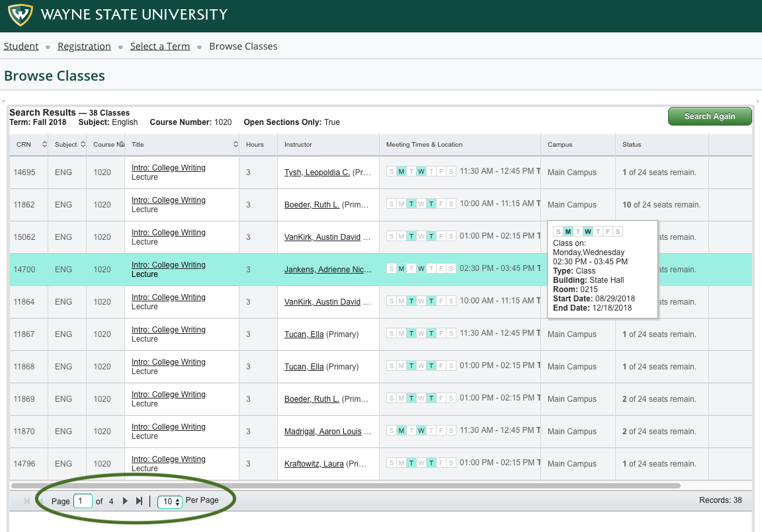
Task: Open Intro: College Writing for CRN 14700
Action: point(168,265)
